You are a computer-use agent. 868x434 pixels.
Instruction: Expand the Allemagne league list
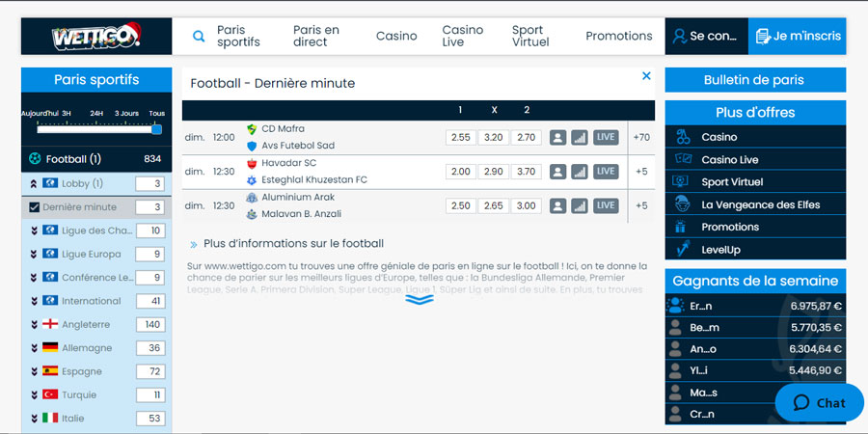[35, 348]
